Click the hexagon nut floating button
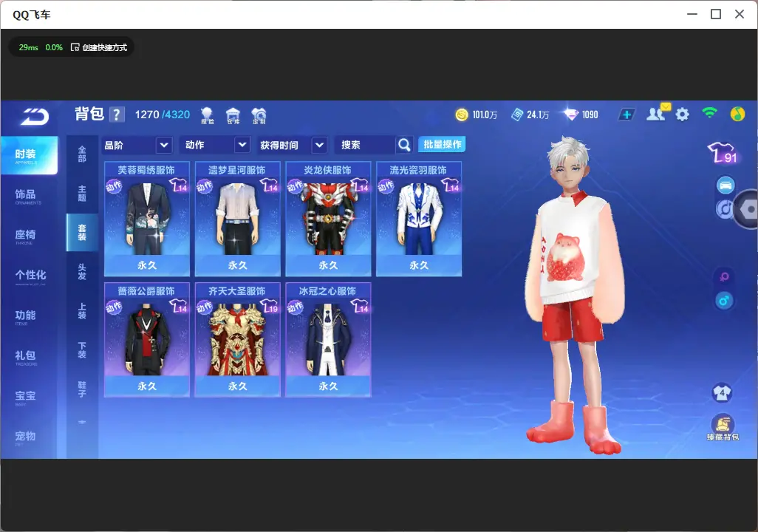 [x=747, y=209]
